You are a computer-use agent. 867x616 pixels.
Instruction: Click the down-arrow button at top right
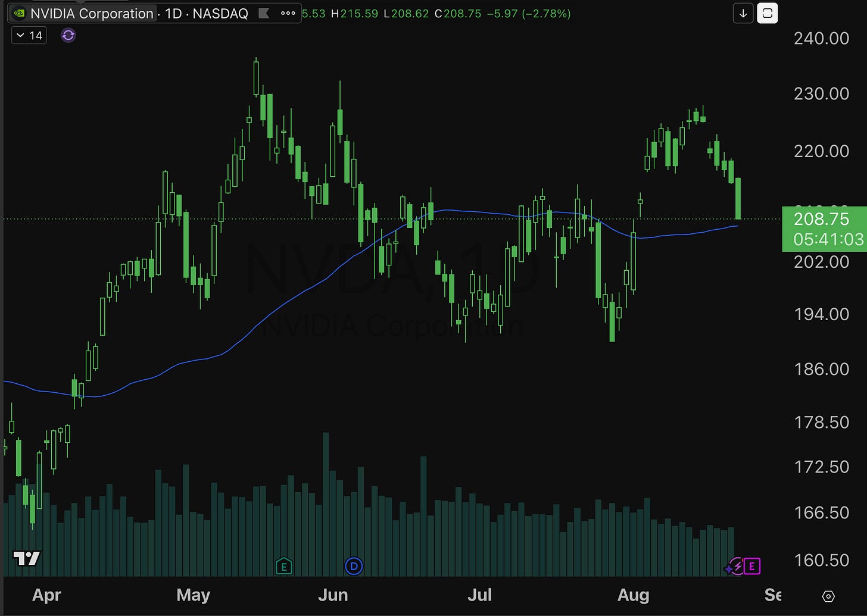[x=743, y=13]
